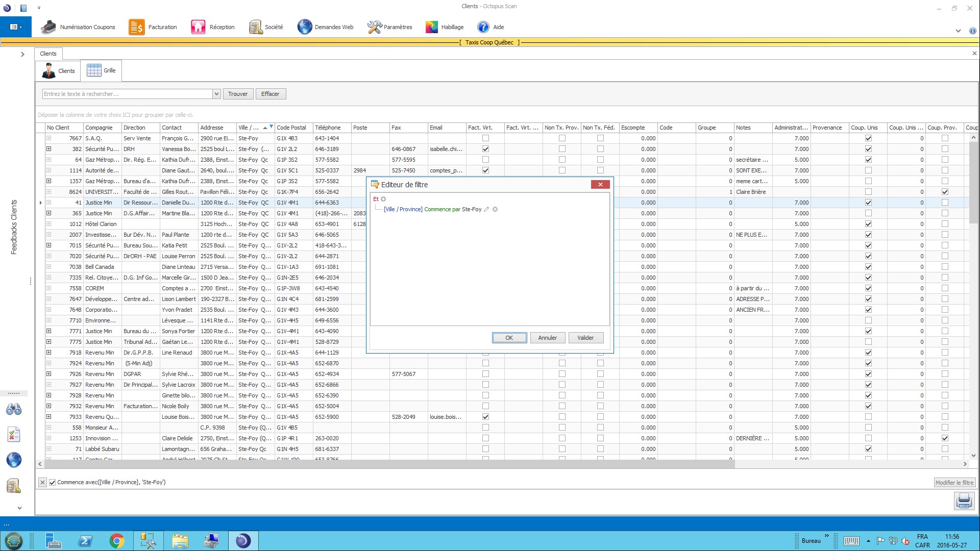
Task: Collapse the ribbon with top-right chevron
Action: pos(958,31)
